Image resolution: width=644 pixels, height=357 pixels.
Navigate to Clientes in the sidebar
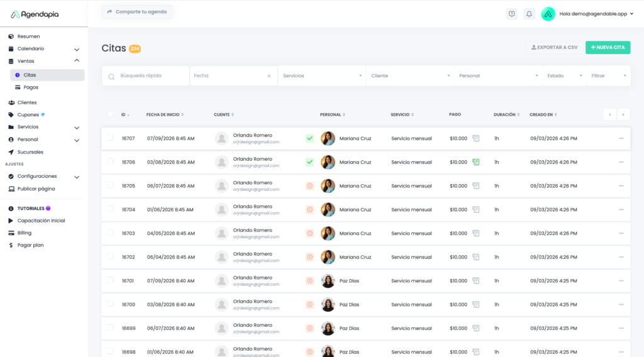tap(27, 102)
